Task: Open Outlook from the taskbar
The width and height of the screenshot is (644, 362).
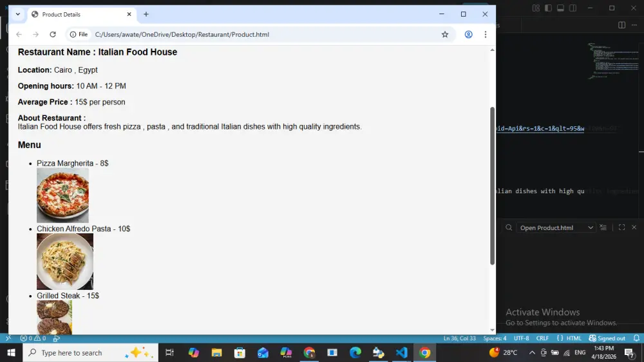Action: point(263,352)
